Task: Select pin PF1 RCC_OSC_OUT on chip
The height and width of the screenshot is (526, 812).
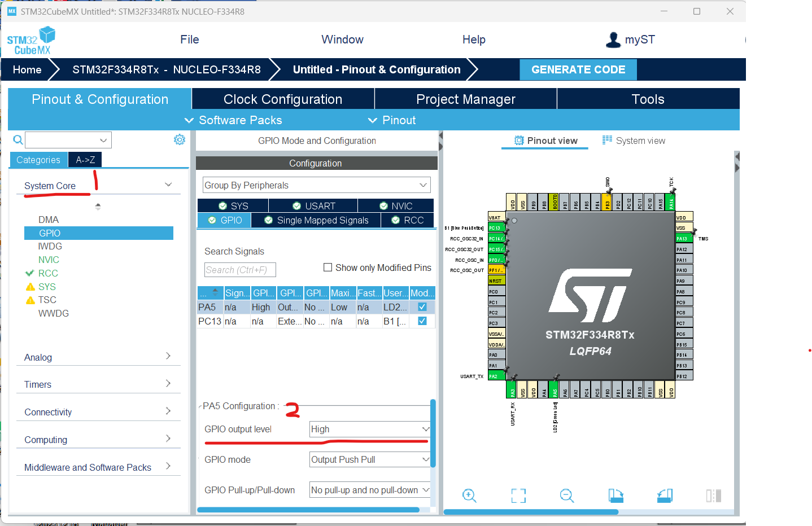Action: [x=496, y=270]
